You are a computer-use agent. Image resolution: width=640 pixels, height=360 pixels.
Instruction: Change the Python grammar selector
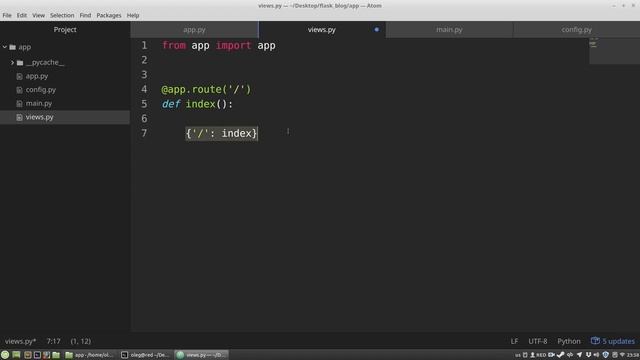[x=569, y=341]
